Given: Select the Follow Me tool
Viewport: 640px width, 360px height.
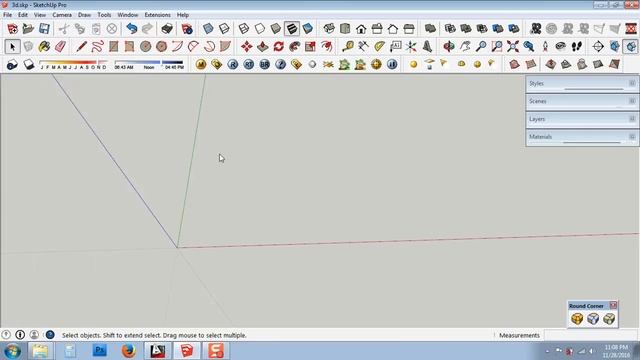Looking at the screenshot, I should 294,47.
